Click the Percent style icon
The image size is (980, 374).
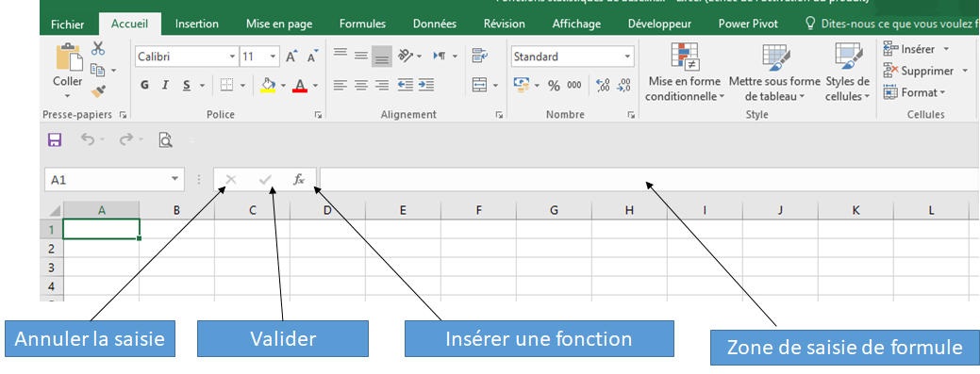click(554, 86)
